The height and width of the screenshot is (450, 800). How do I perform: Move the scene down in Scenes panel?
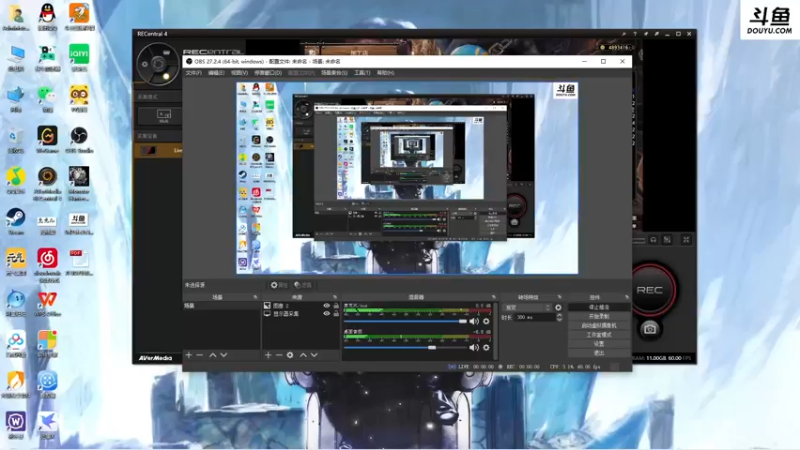[223, 355]
